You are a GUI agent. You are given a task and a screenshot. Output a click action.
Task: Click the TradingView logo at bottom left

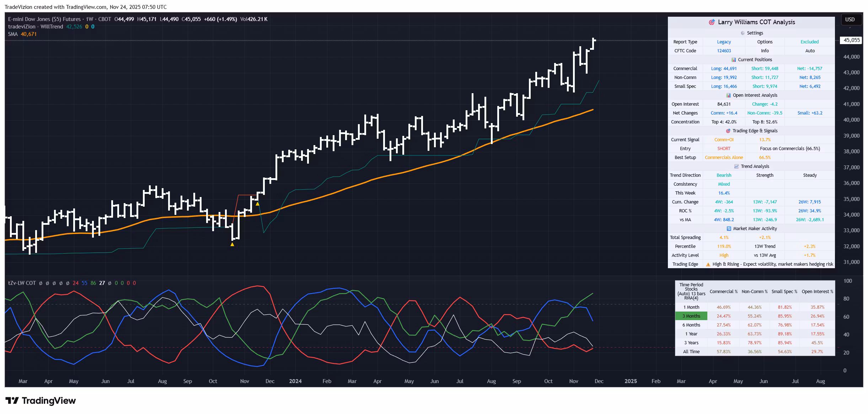(40, 401)
